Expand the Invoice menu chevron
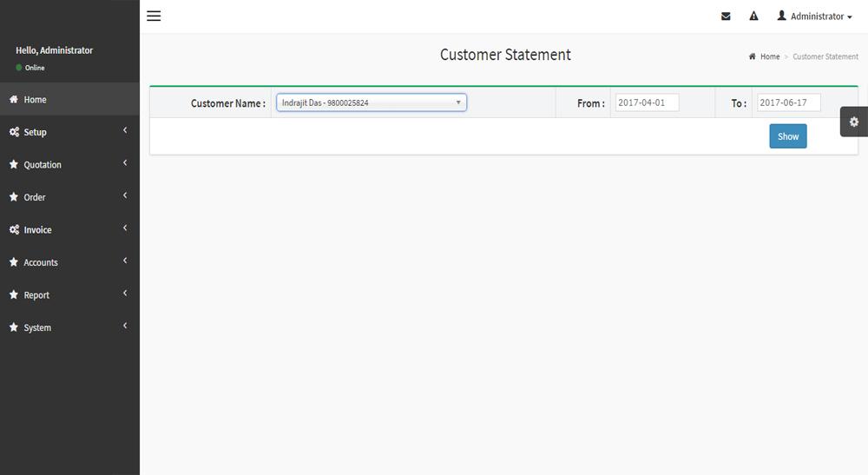Image resolution: width=868 pixels, height=475 pixels. [x=125, y=228]
